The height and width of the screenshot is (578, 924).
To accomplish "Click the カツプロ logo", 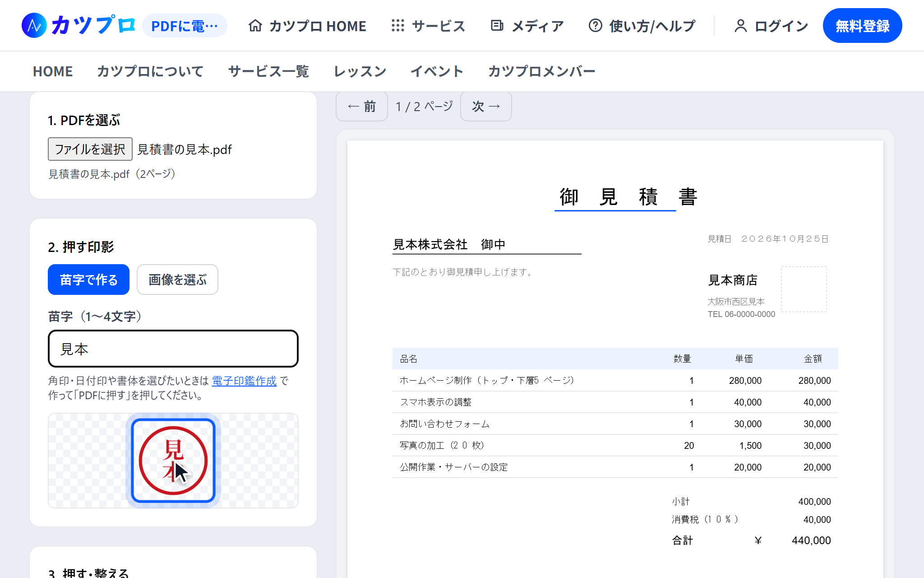I will [x=79, y=25].
